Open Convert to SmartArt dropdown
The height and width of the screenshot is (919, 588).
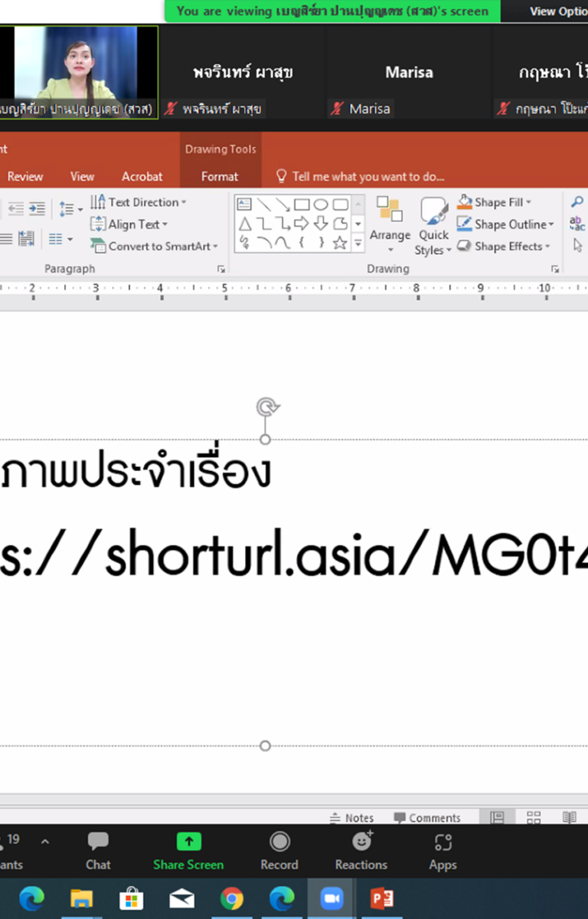[154, 246]
